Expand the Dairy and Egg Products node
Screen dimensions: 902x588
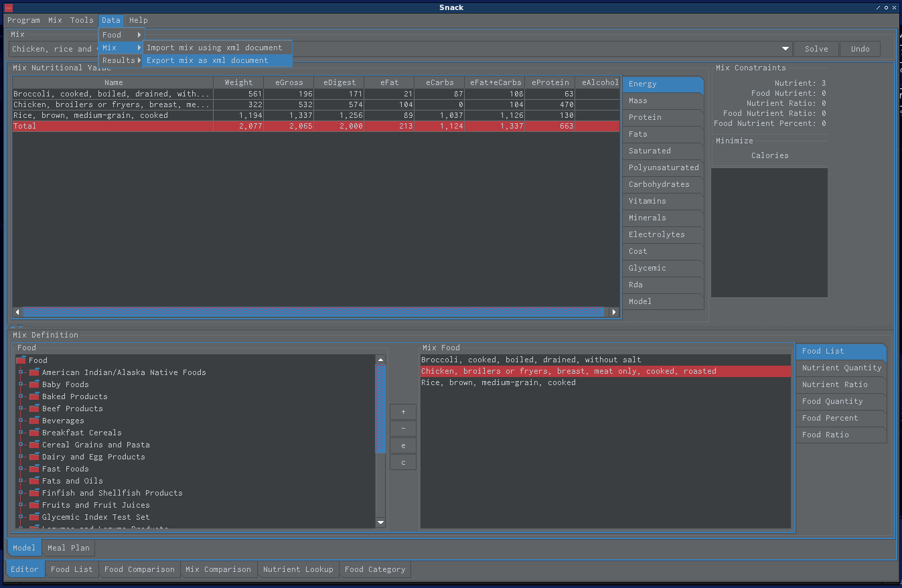[21, 457]
